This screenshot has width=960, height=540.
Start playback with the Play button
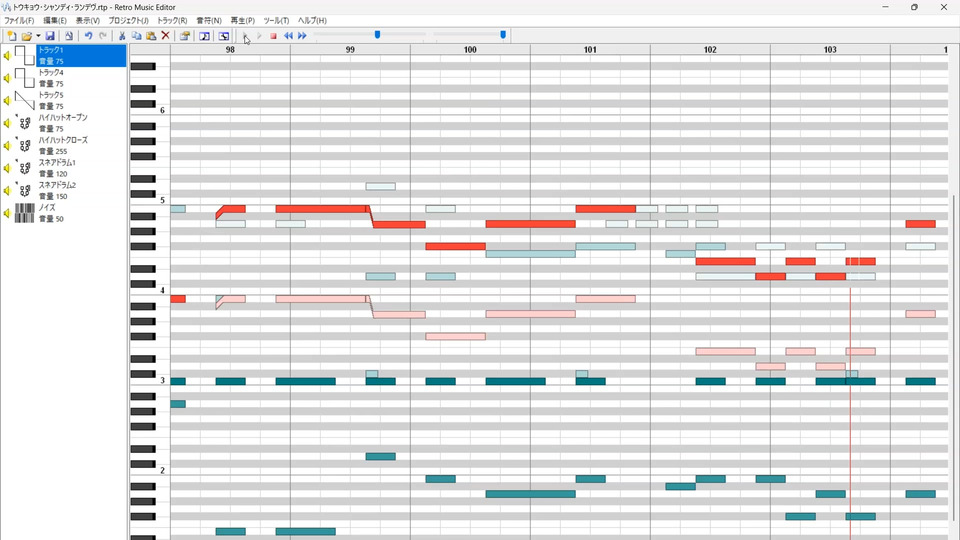coord(244,36)
